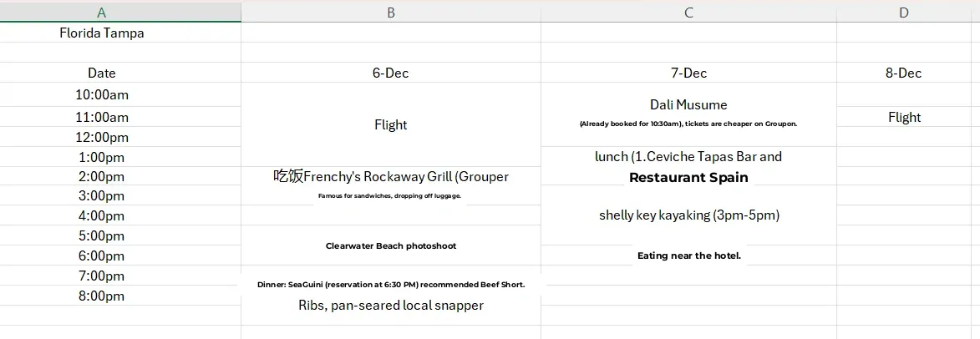
Task: Select the 8:00pm time cell
Action: click(x=102, y=296)
